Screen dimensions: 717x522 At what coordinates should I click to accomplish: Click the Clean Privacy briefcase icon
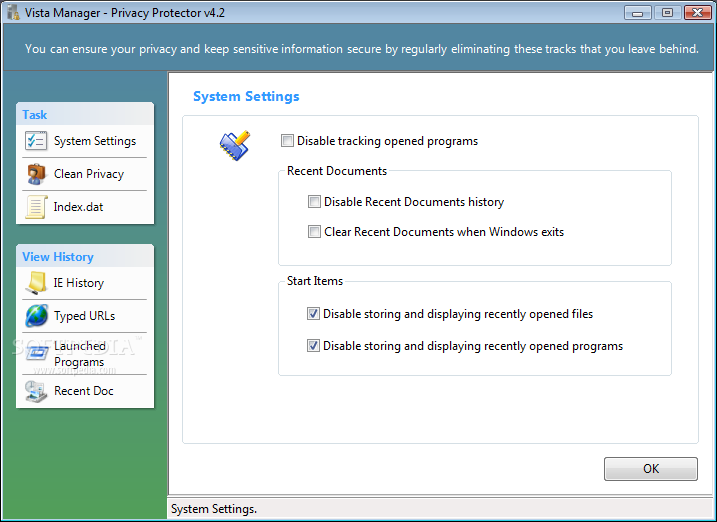click(x=36, y=174)
